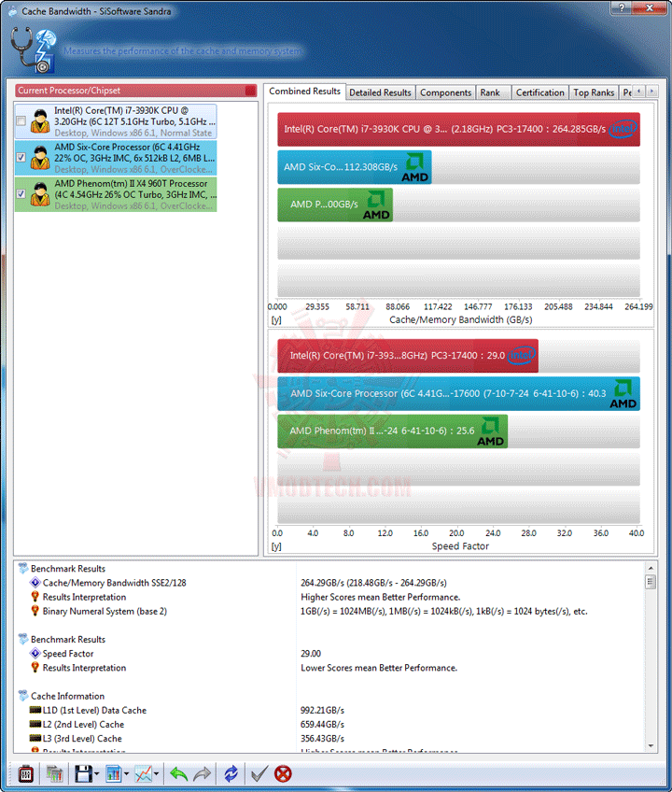Click diamond icon next to Cache/Memory Bandwidth SSE2/128

35,583
